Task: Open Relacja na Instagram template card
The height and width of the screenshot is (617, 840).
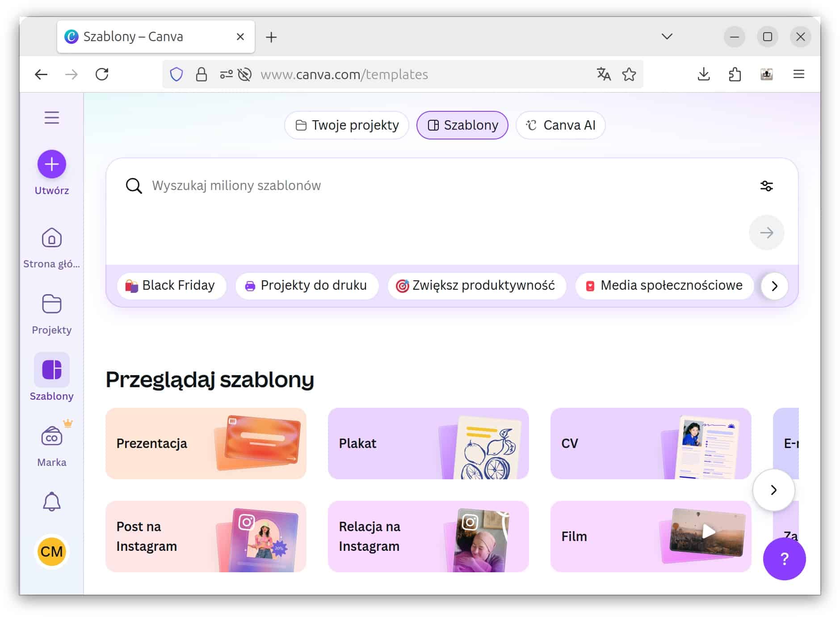Action: coord(428,537)
